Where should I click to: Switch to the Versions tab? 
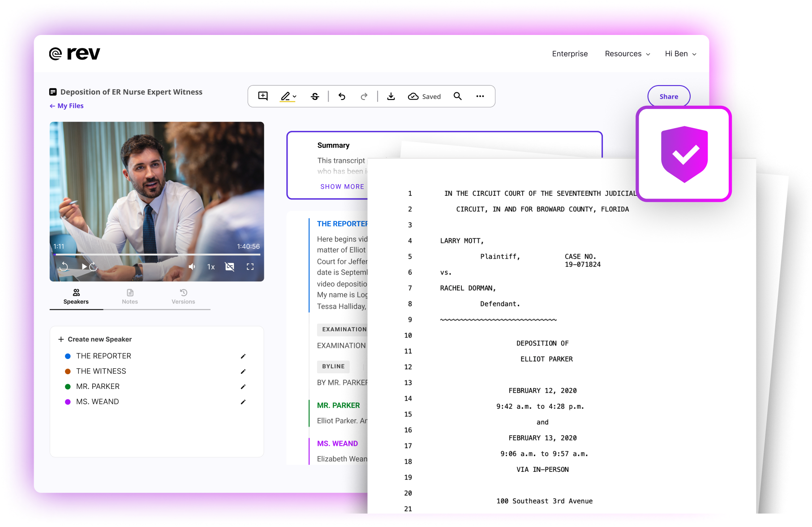tap(183, 296)
